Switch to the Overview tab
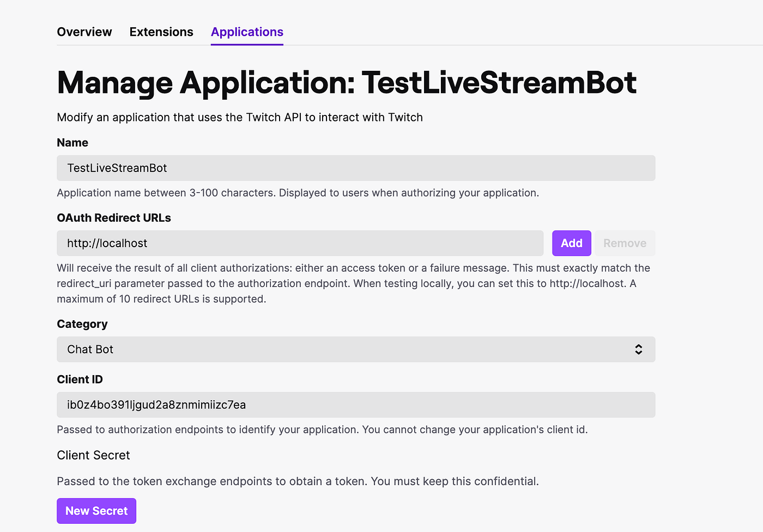The height and width of the screenshot is (532, 763). 84,32
